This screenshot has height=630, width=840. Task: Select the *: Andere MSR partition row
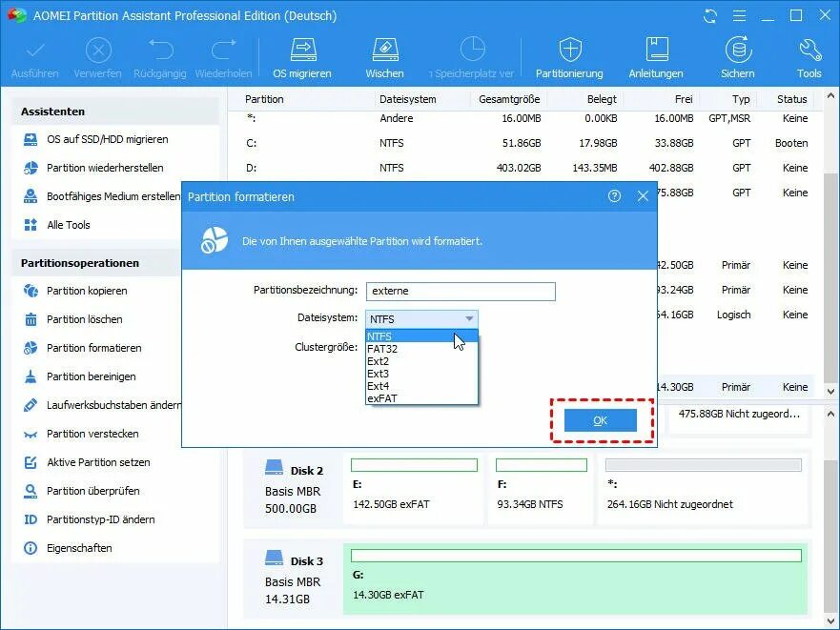[x=526, y=118]
